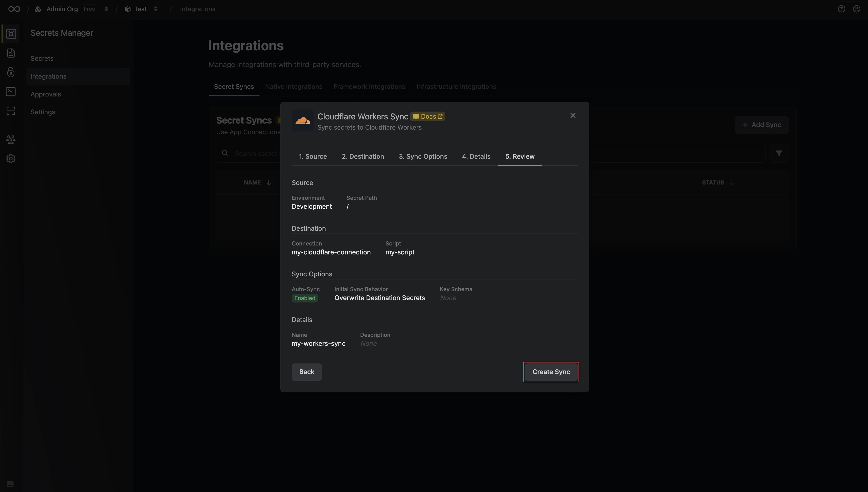Go to 4. Details step
The width and height of the screenshot is (868, 492).
[x=476, y=156]
